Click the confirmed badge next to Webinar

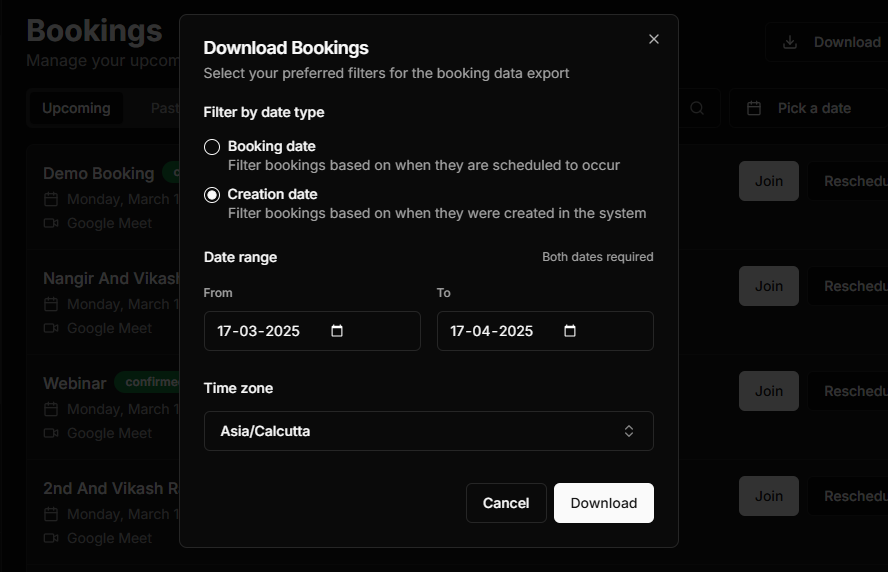pyautogui.click(x=147, y=382)
